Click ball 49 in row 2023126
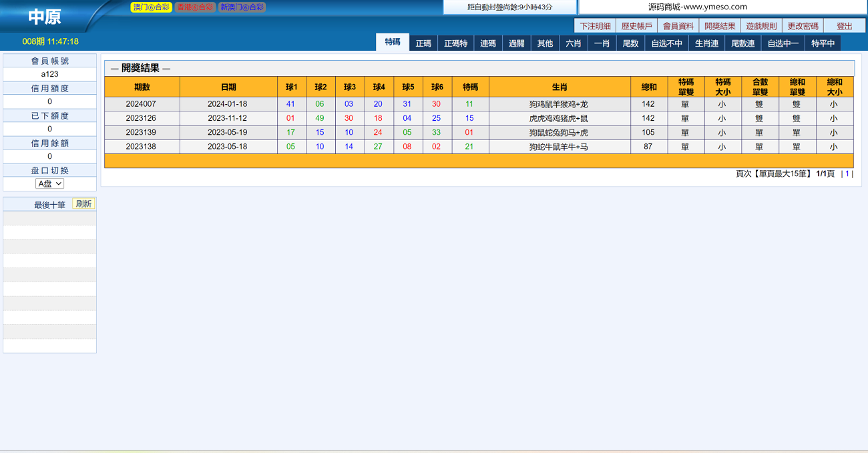 tap(320, 118)
